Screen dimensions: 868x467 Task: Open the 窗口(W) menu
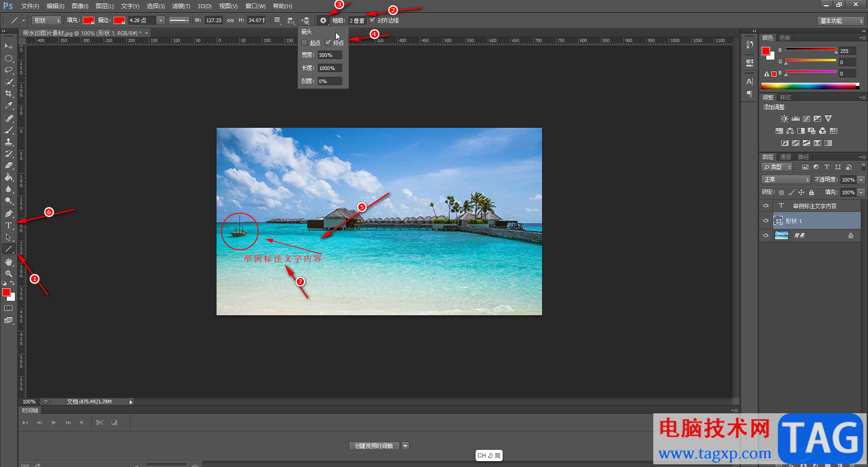255,6
